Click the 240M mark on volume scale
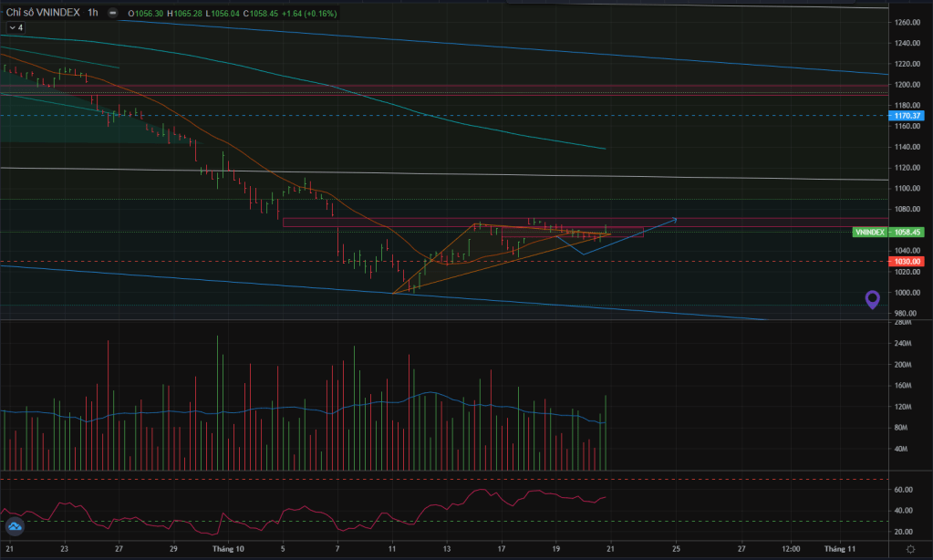 click(904, 344)
